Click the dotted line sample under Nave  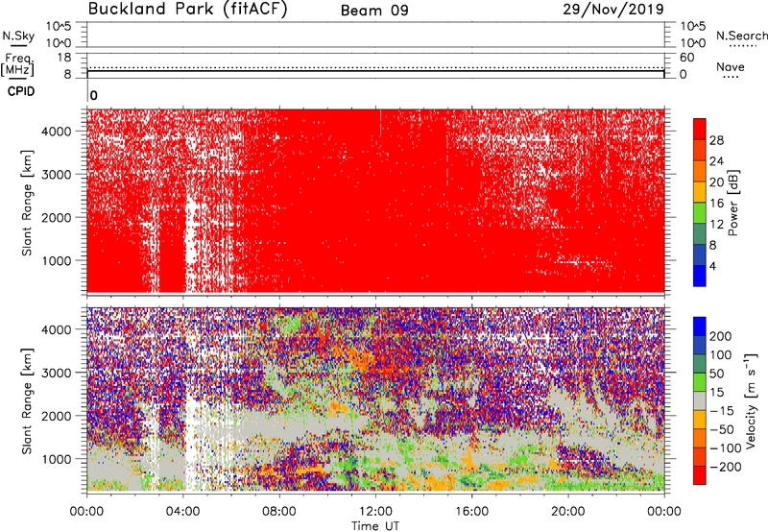[x=731, y=78]
